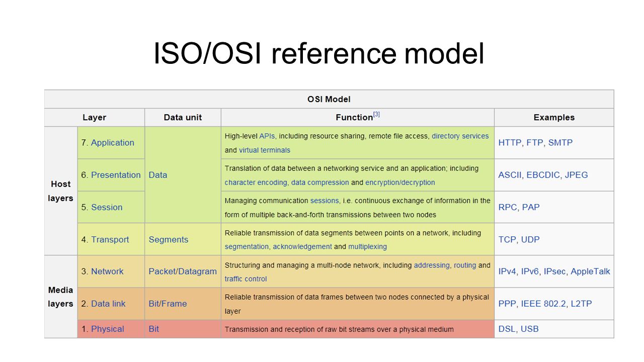
Task: Click the IEEE 802.2 link
Action: [543, 304]
